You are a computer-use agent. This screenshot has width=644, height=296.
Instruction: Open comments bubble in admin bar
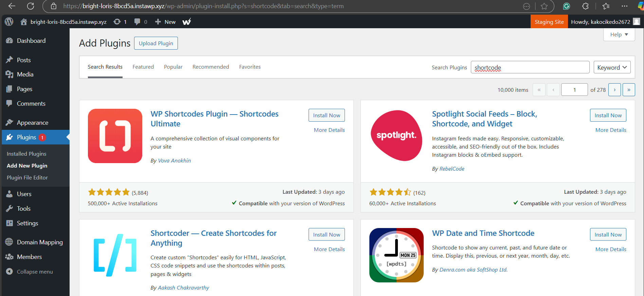141,22
